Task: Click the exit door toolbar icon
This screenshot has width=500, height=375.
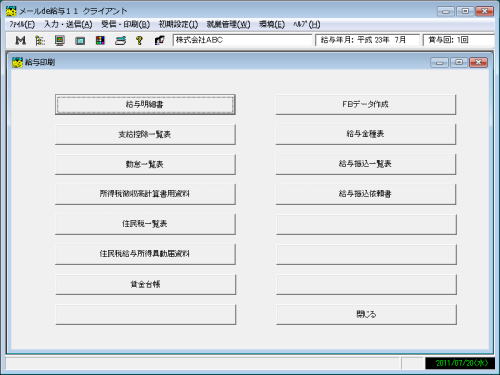Action: click(x=159, y=40)
